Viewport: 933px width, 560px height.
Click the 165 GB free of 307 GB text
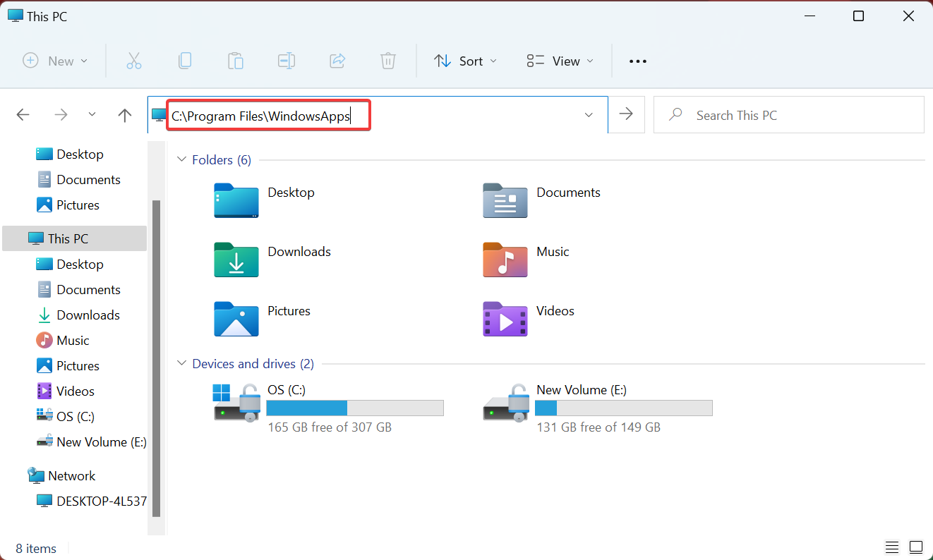pyautogui.click(x=330, y=427)
